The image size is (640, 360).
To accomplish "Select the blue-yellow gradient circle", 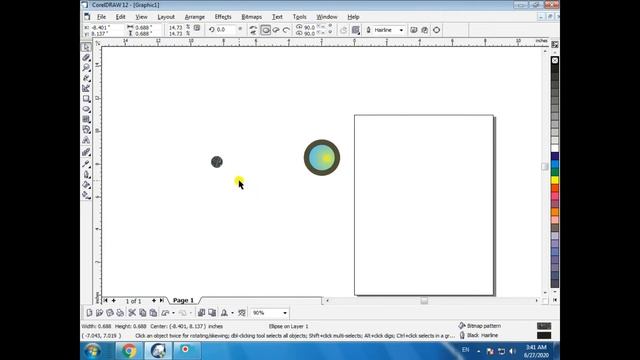I will pyautogui.click(x=322, y=158).
